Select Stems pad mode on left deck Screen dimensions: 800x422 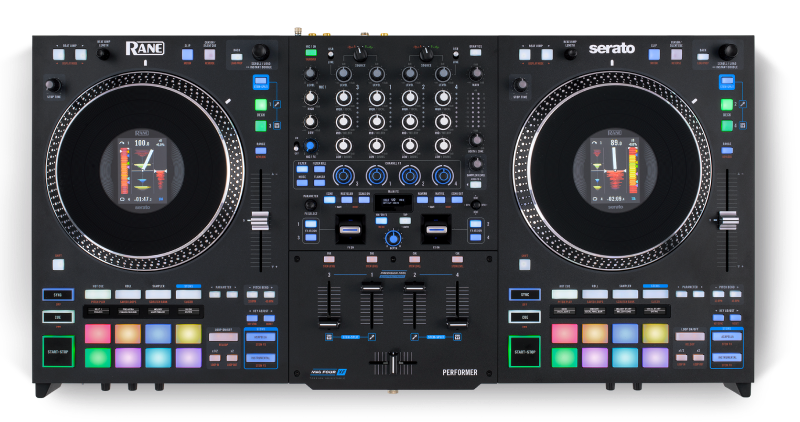188,294
